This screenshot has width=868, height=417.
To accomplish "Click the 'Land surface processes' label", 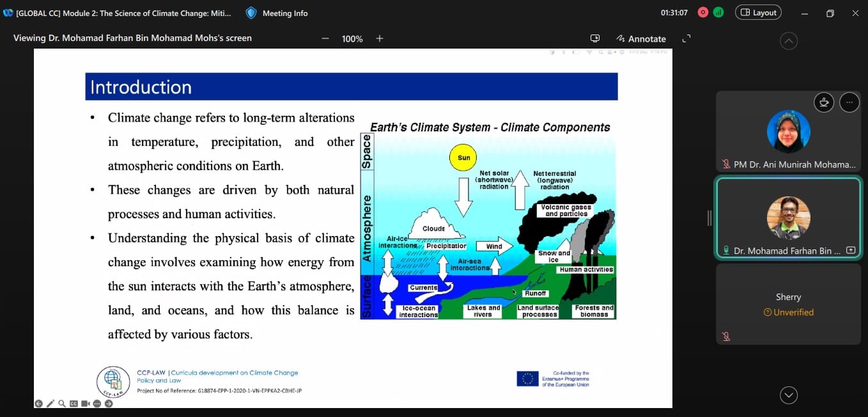I will pos(539,311).
